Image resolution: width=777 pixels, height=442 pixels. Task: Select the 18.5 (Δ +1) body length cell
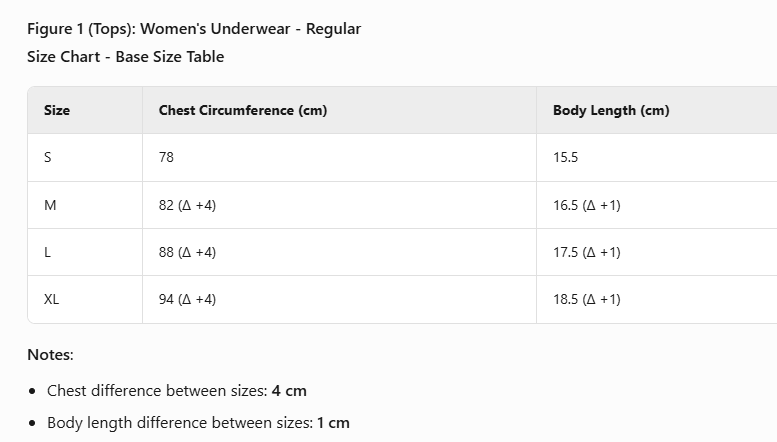586,299
